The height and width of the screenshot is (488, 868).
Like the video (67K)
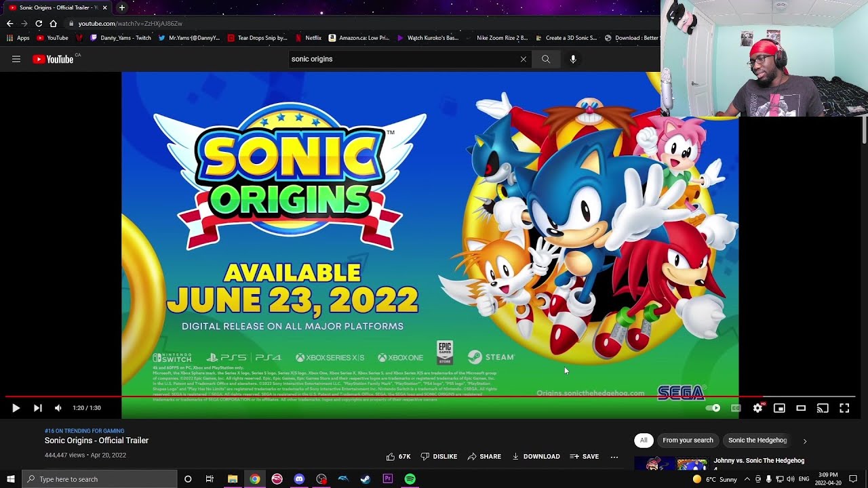(x=398, y=457)
